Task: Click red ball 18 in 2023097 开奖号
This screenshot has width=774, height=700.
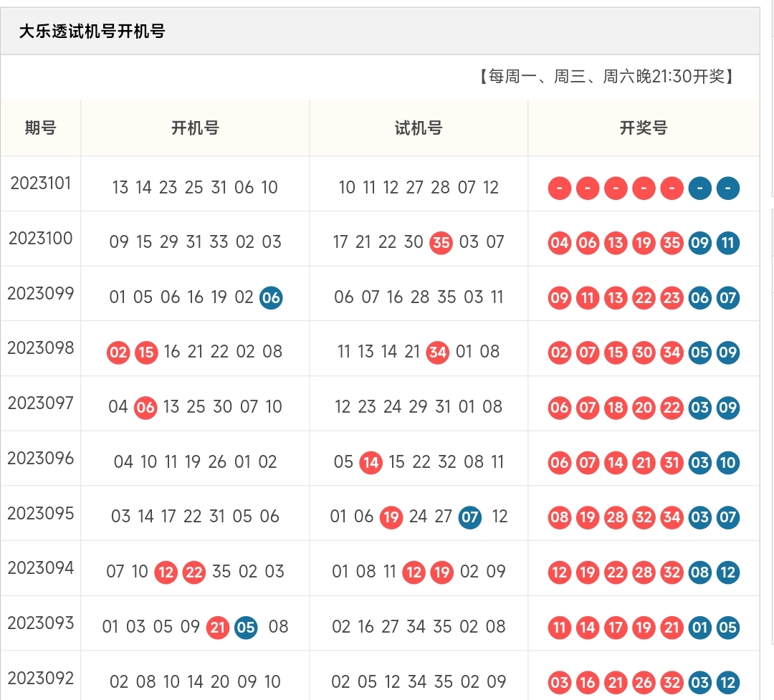Action: tap(616, 408)
